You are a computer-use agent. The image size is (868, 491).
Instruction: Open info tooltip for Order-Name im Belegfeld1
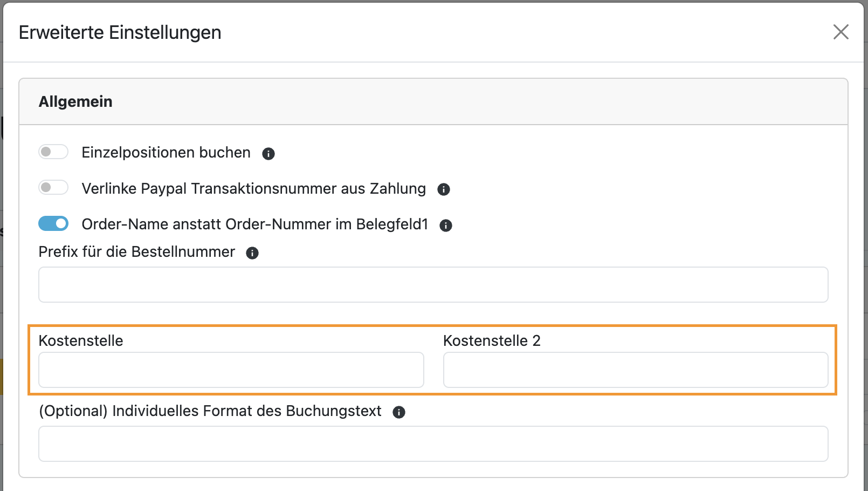[x=446, y=226]
